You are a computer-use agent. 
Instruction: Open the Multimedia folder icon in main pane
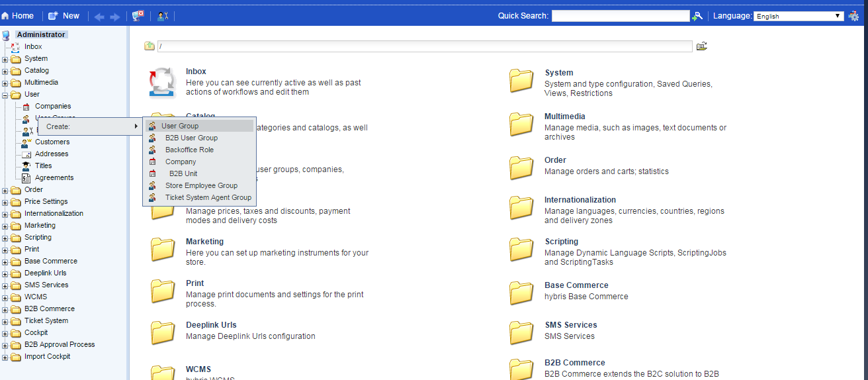[x=521, y=124]
